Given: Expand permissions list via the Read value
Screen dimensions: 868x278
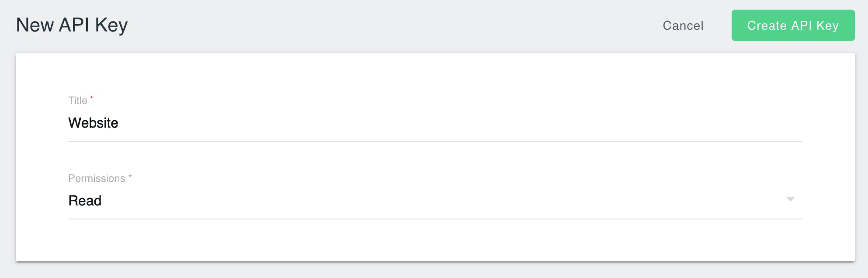Looking at the screenshot, I should pyautogui.click(x=85, y=201).
